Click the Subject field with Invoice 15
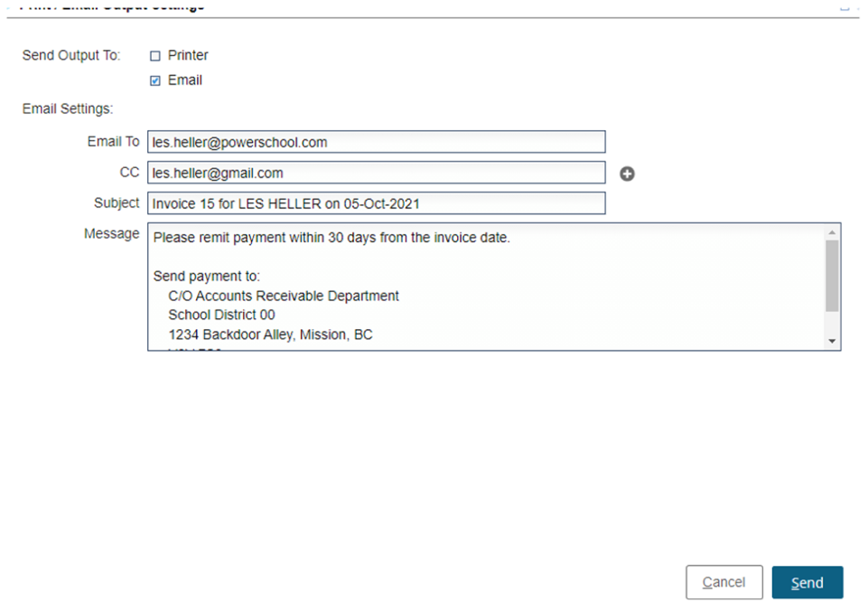Screen dimensions: 868x611 pos(376,203)
